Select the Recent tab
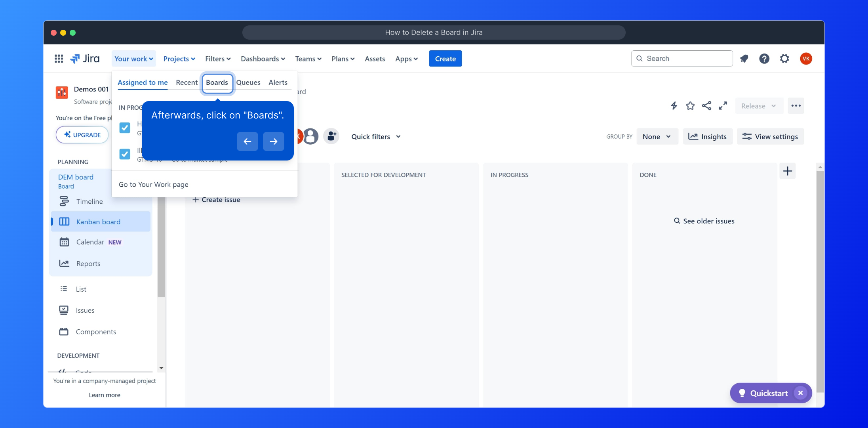The image size is (868, 428). 187,82
